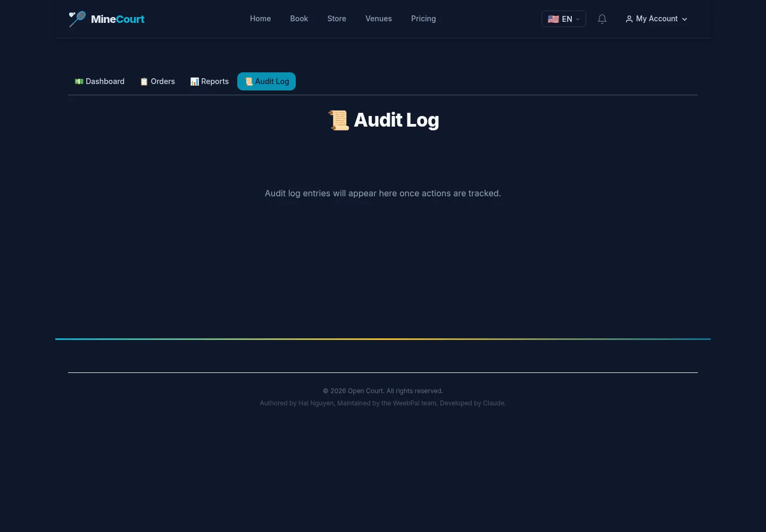
Task: Click the 2026 Open Court copyright text
Action: (383, 391)
